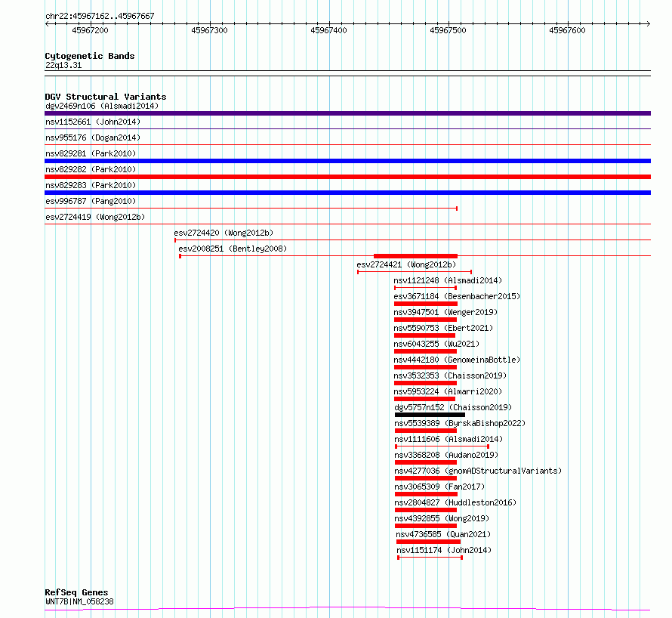Click the DGV Structural Variants track heading
Image resolution: width=672 pixels, height=618 pixels.
click(106, 97)
